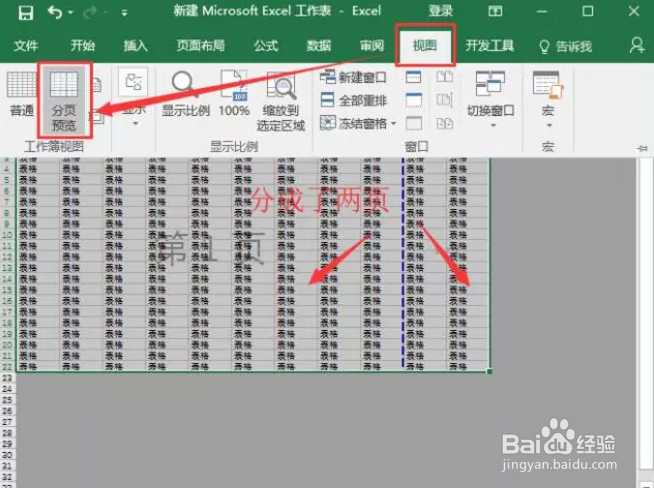The image size is (654, 488).
Task: Select the 视图 tab
Action: click(425, 45)
